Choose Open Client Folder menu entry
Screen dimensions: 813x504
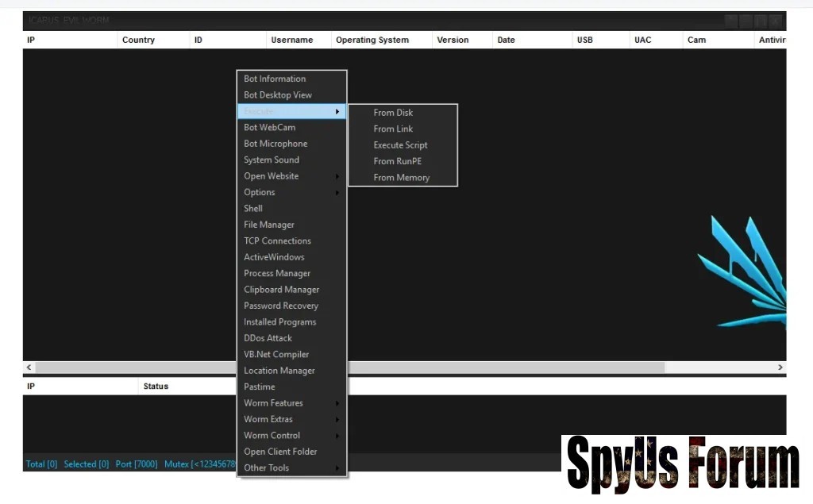[280, 452]
